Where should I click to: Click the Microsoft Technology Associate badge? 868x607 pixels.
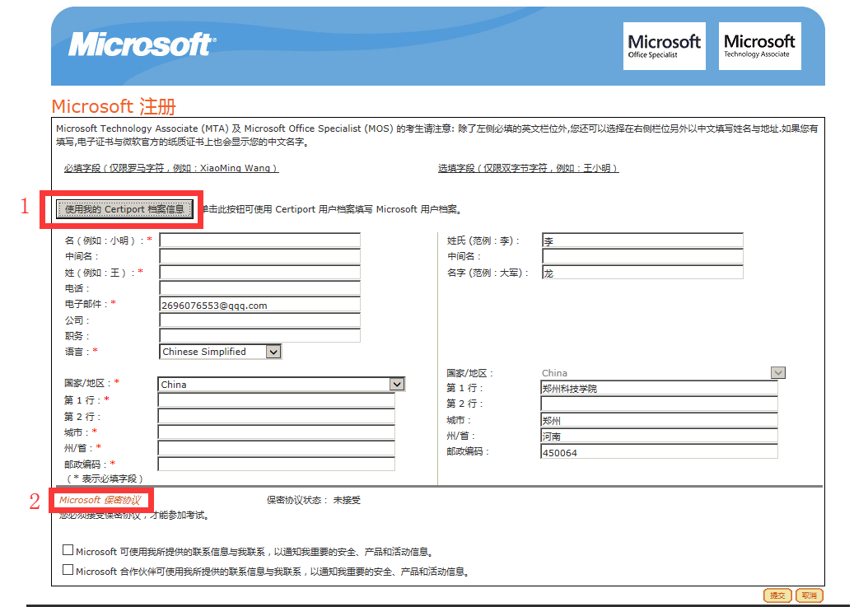759,46
